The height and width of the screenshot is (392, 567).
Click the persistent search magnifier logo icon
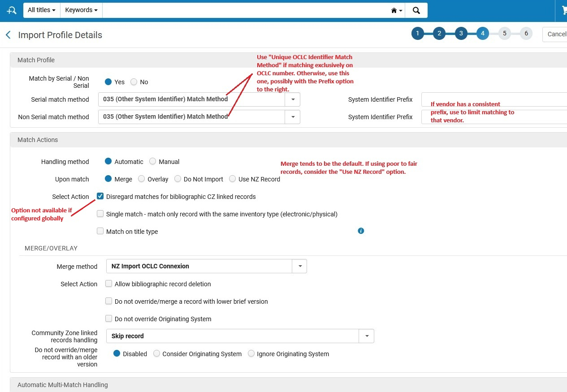point(12,10)
